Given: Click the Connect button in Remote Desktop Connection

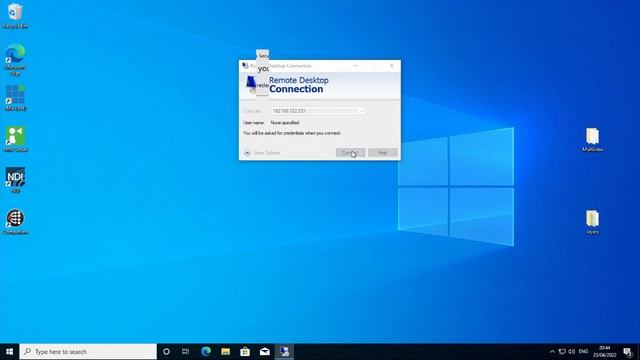Looking at the screenshot, I should coord(350,153).
